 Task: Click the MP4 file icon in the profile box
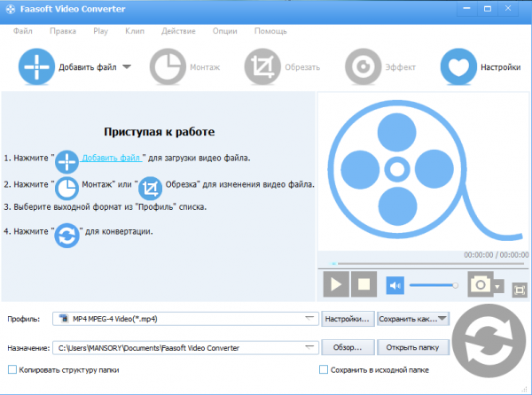click(x=64, y=319)
